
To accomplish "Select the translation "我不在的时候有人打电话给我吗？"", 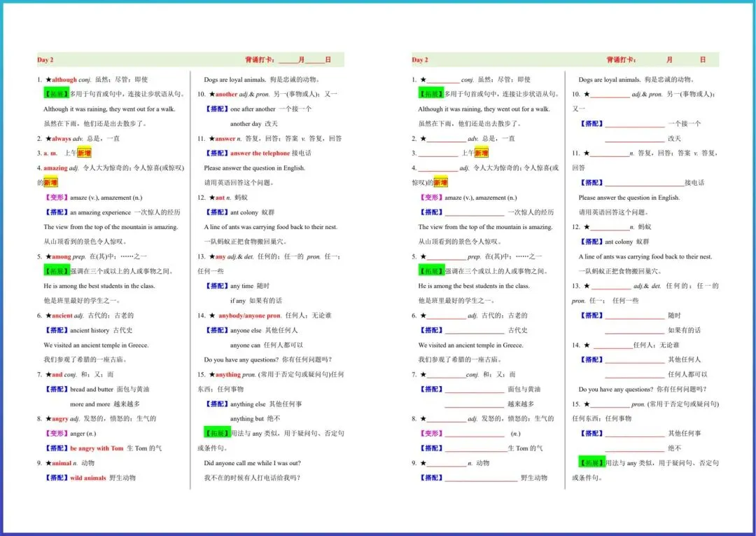I will (252, 478).
